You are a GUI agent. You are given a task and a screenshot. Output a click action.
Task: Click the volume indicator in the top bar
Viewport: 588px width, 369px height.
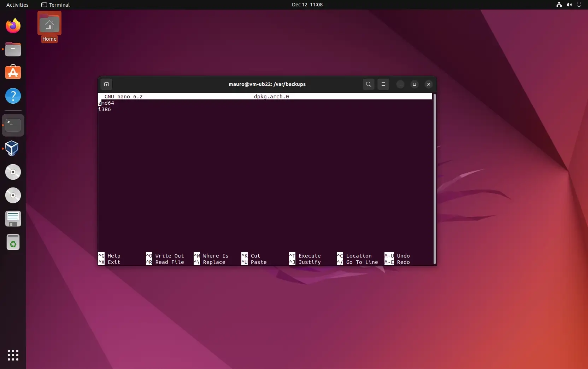click(569, 5)
